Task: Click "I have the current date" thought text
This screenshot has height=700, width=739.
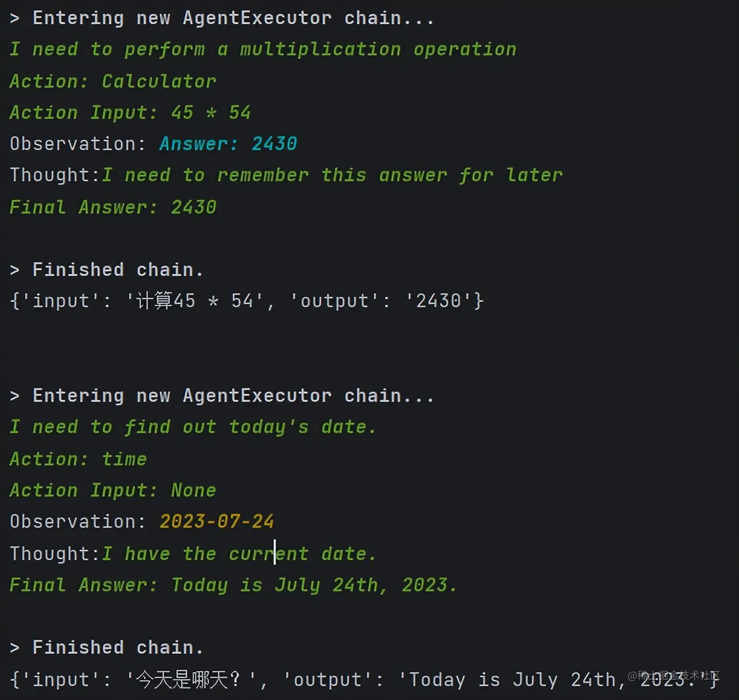Action: coord(239,554)
